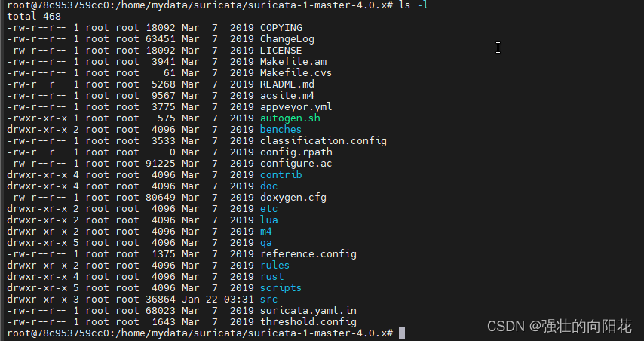Image resolution: width=644 pixels, height=341 pixels.
Task: Select appveyor.yml file name
Action: 296,107
